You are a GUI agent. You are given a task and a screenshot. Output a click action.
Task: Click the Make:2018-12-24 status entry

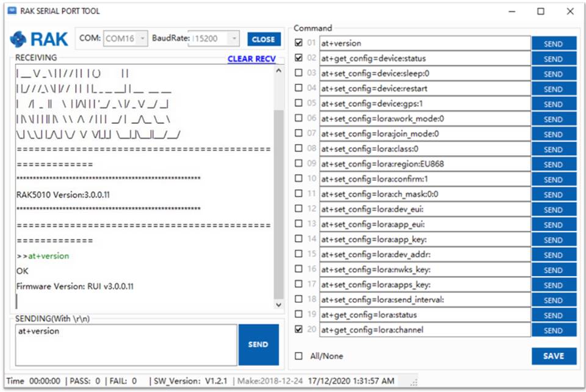(x=270, y=381)
